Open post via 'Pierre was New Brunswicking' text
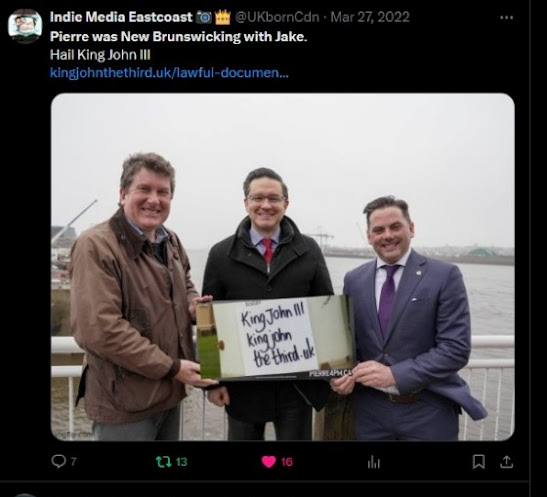The height and width of the screenshot is (497, 547). 178,36
